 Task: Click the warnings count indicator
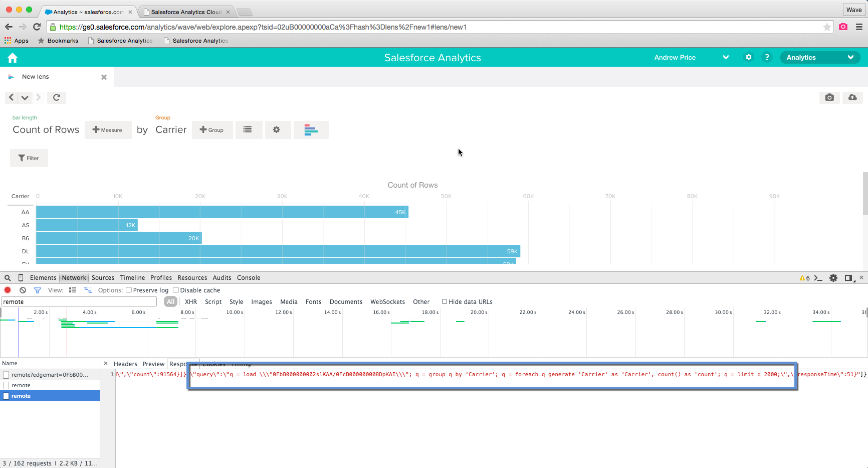click(x=805, y=278)
